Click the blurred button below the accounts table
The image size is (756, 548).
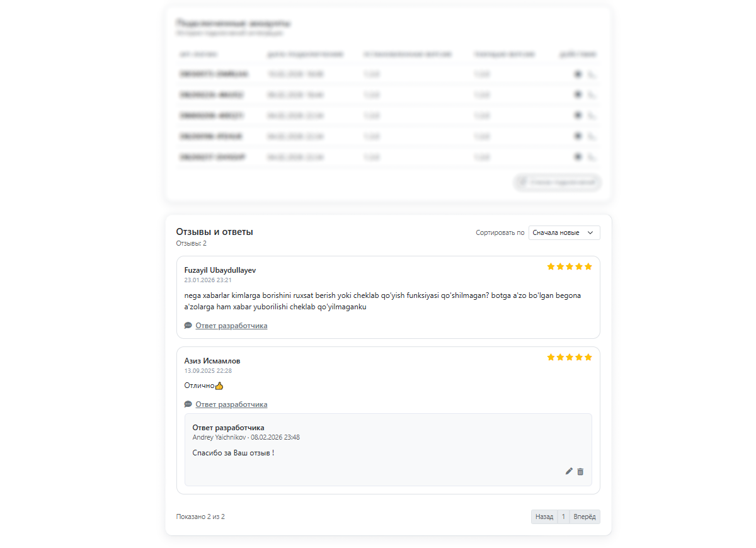coord(558,183)
